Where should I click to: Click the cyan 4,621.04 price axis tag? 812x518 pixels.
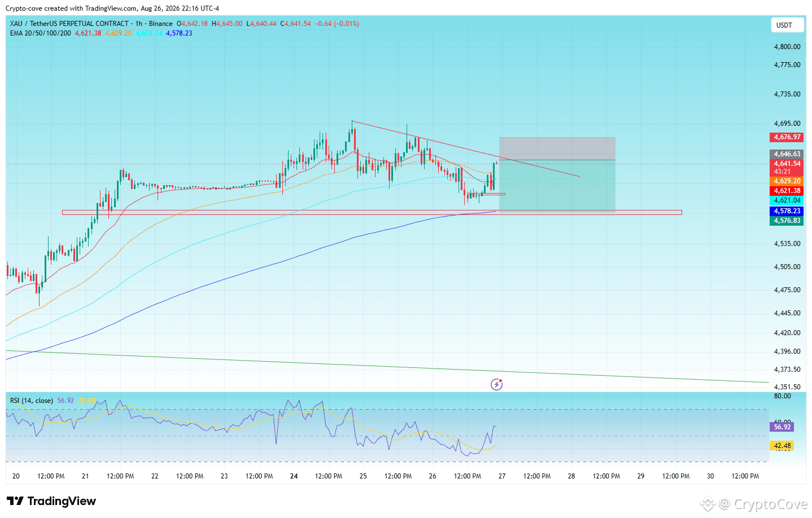(787, 200)
